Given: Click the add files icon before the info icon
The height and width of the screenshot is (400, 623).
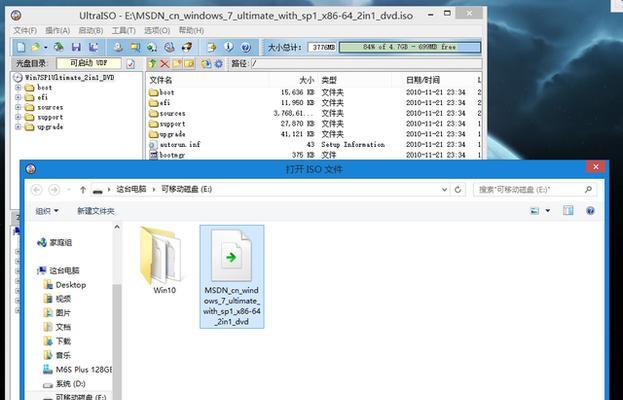Looking at the screenshot, I should coord(211,47).
